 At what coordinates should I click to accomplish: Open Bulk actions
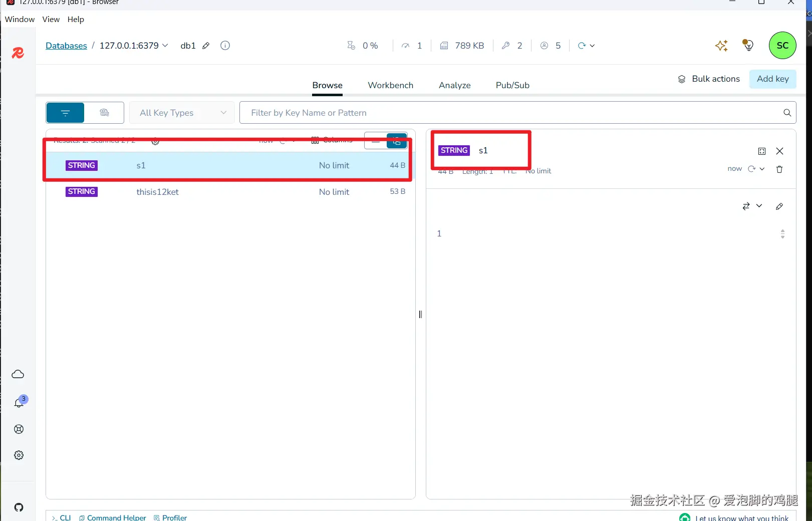709,79
